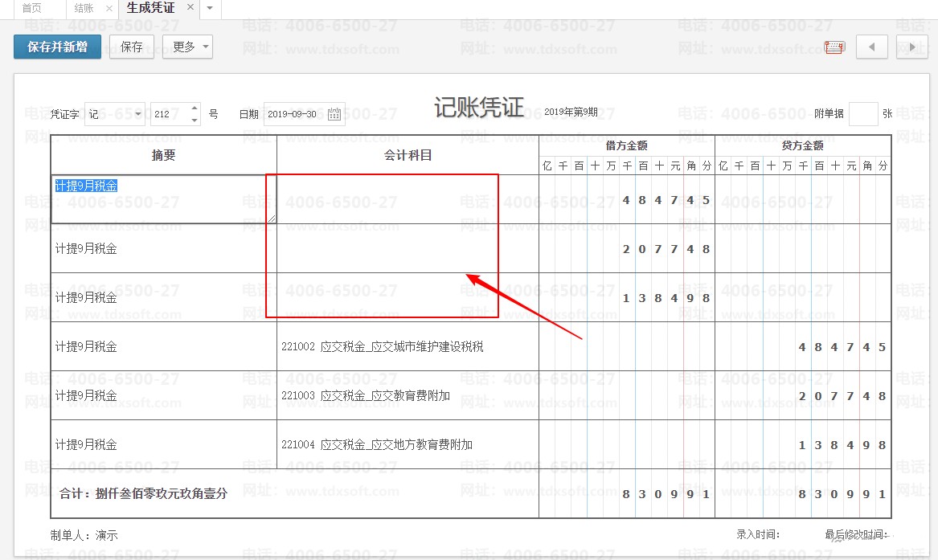Screen dimensions: 938x560
Task: Expand the 凭证字 dropdown
Action: coord(137,114)
